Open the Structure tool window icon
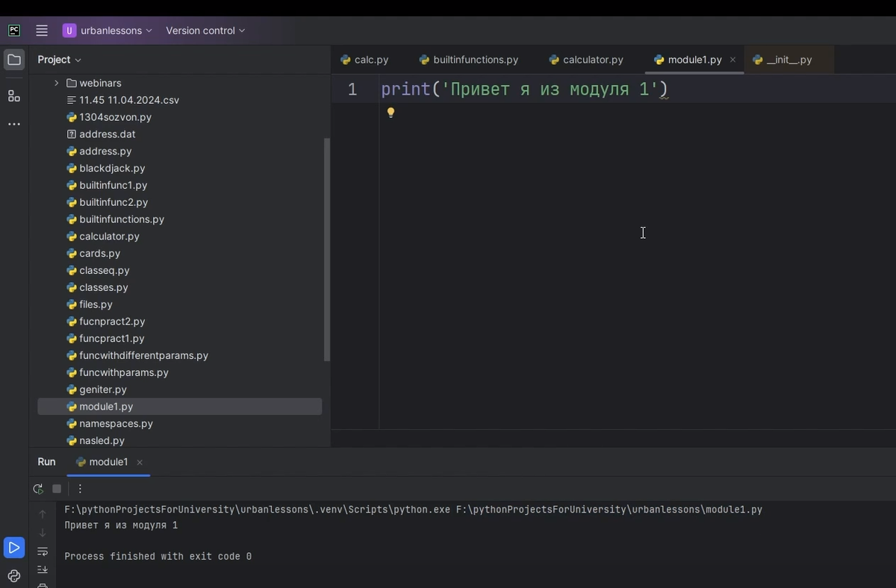 [x=14, y=96]
